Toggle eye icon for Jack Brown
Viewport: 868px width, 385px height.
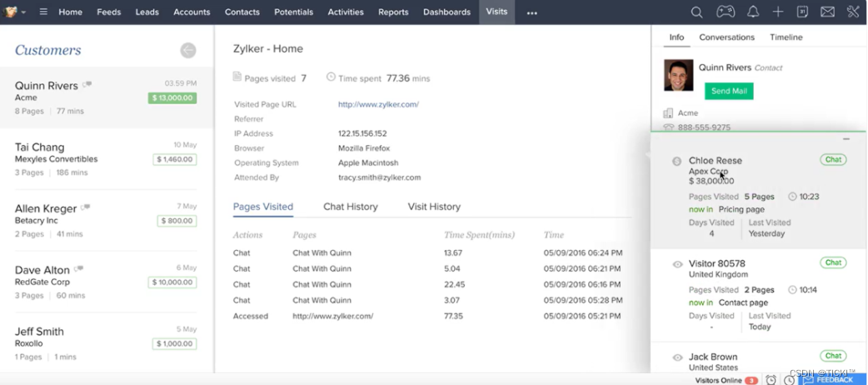677,357
